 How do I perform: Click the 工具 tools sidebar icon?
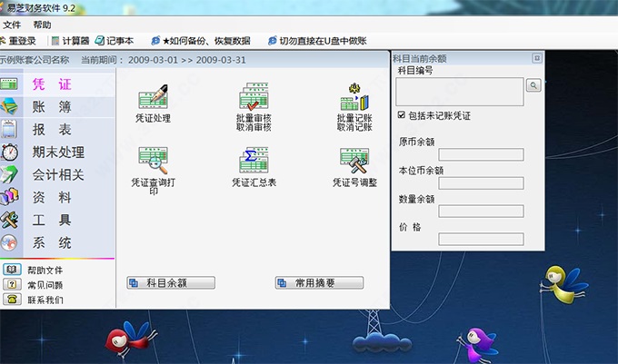(x=9, y=220)
